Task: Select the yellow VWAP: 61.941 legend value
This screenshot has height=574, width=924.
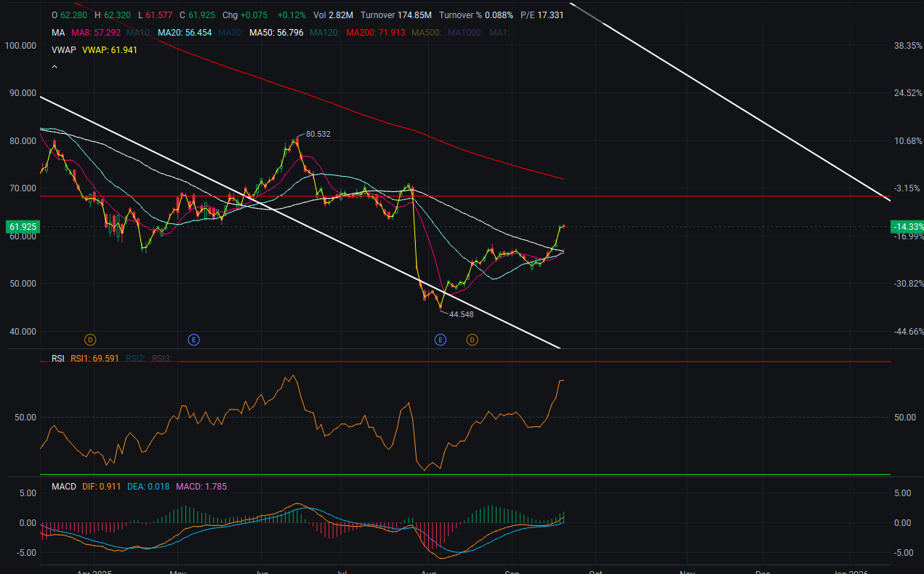Action: [109, 50]
